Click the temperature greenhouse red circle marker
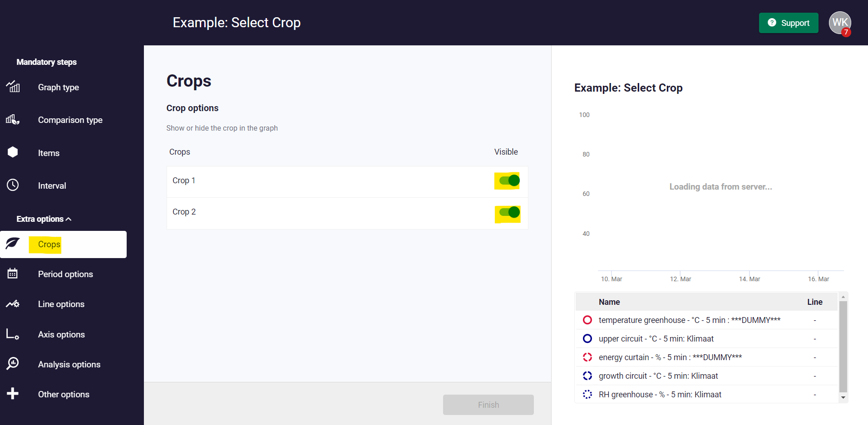 pos(587,320)
